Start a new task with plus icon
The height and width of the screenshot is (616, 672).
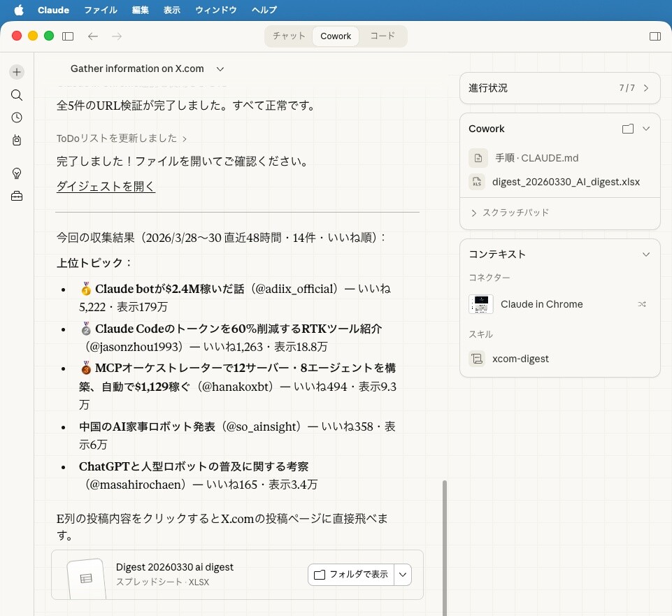(17, 72)
